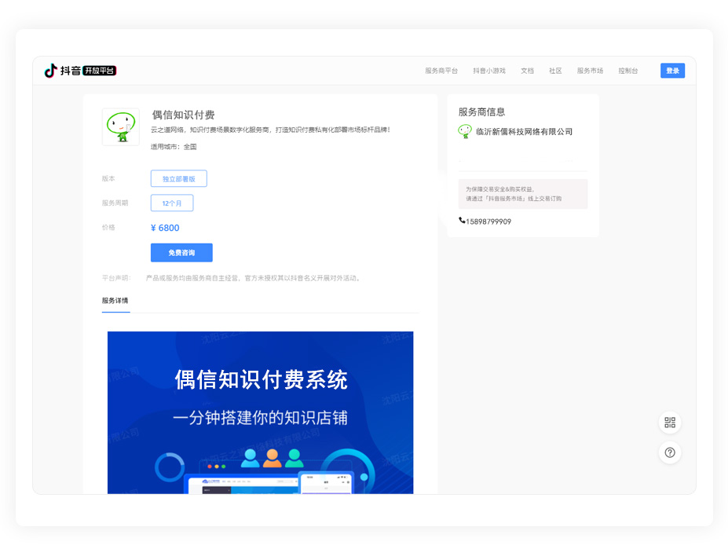
Task: Open the 临沂新儒科技网络有限公司 provider link
Action: point(524,132)
